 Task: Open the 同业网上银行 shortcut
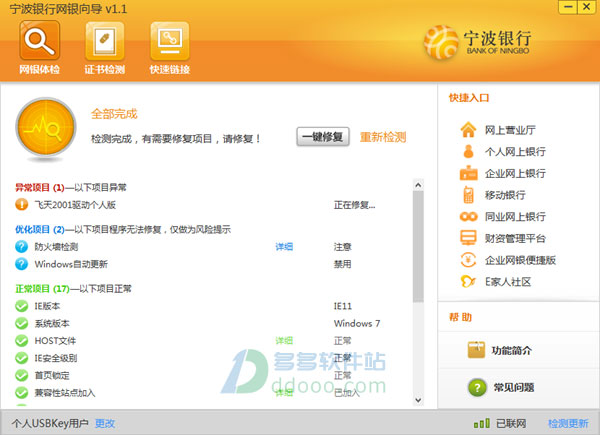point(515,217)
